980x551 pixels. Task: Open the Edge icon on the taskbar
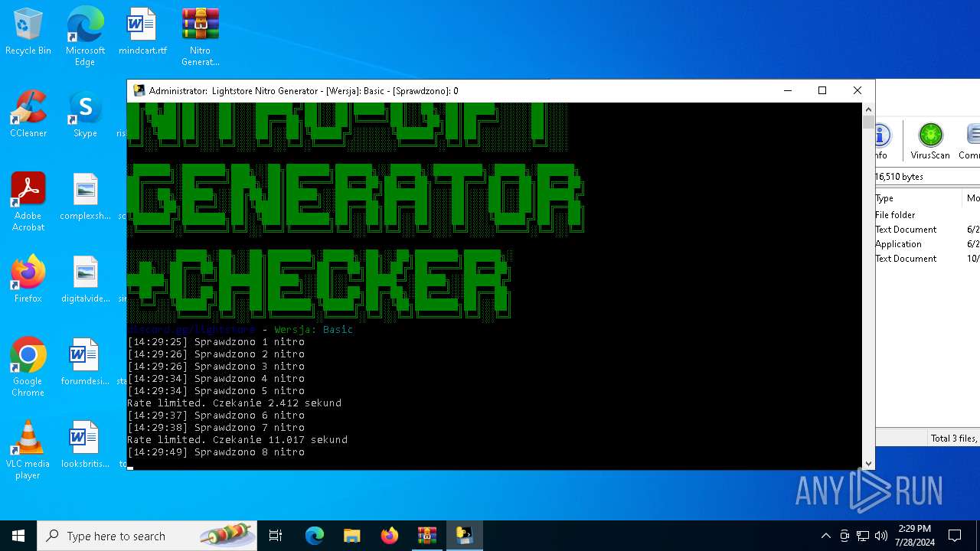(315, 536)
